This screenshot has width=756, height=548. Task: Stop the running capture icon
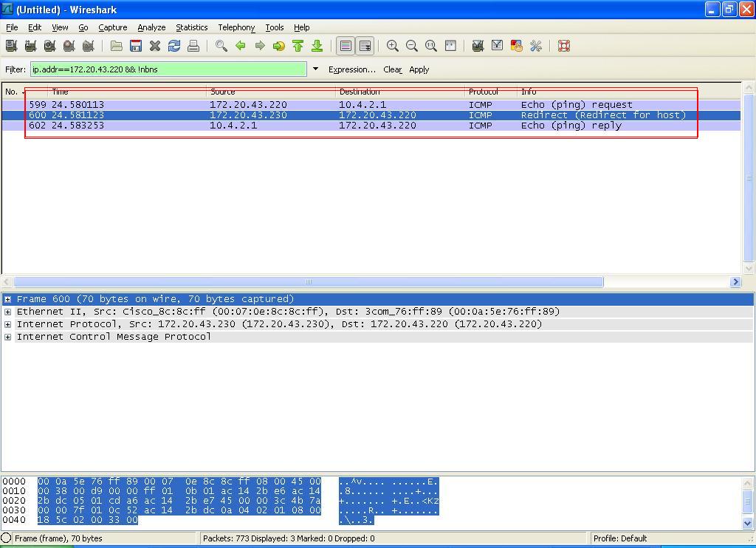(x=69, y=46)
